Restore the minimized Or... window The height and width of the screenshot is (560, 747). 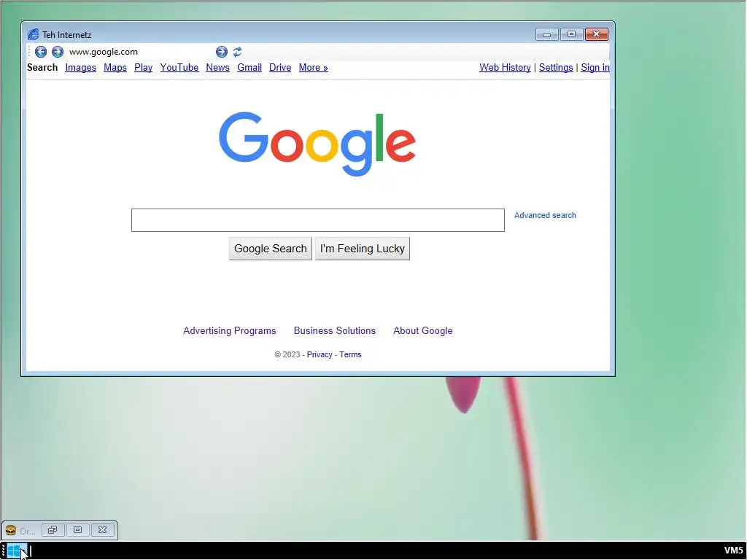click(53, 530)
